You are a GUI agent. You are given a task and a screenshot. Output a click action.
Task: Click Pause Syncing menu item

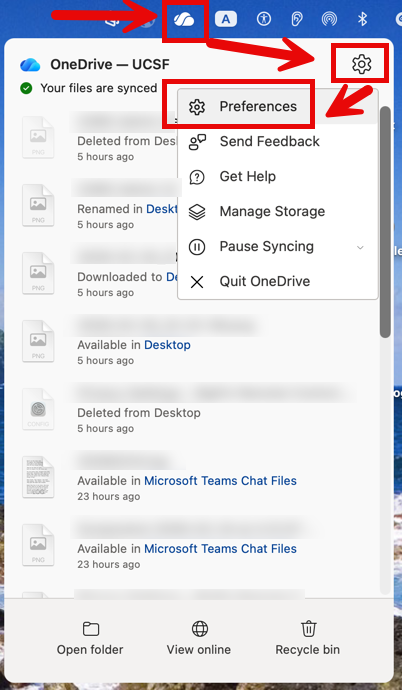point(278,246)
